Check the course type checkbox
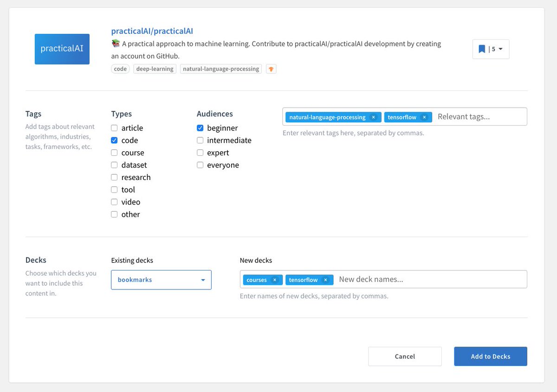Image resolution: width=557 pixels, height=392 pixels. point(114,153)
